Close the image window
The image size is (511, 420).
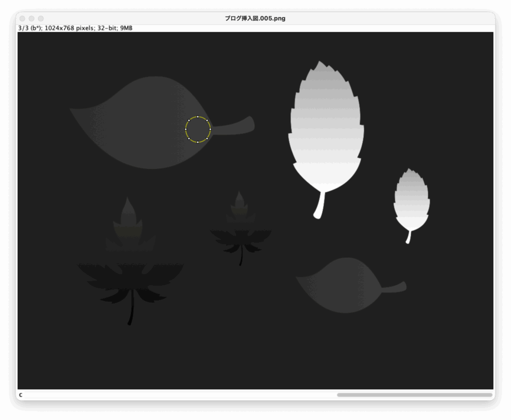coord(22,18)
